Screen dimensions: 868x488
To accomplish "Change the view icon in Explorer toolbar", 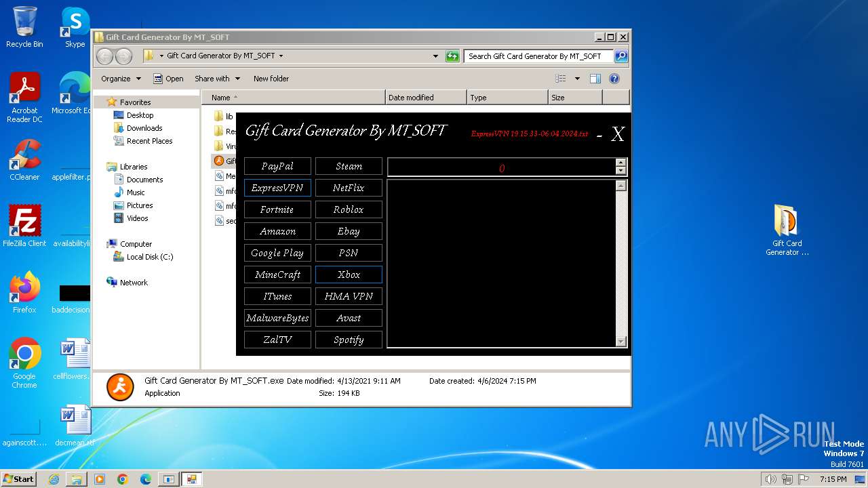I will tap(561, 79).
